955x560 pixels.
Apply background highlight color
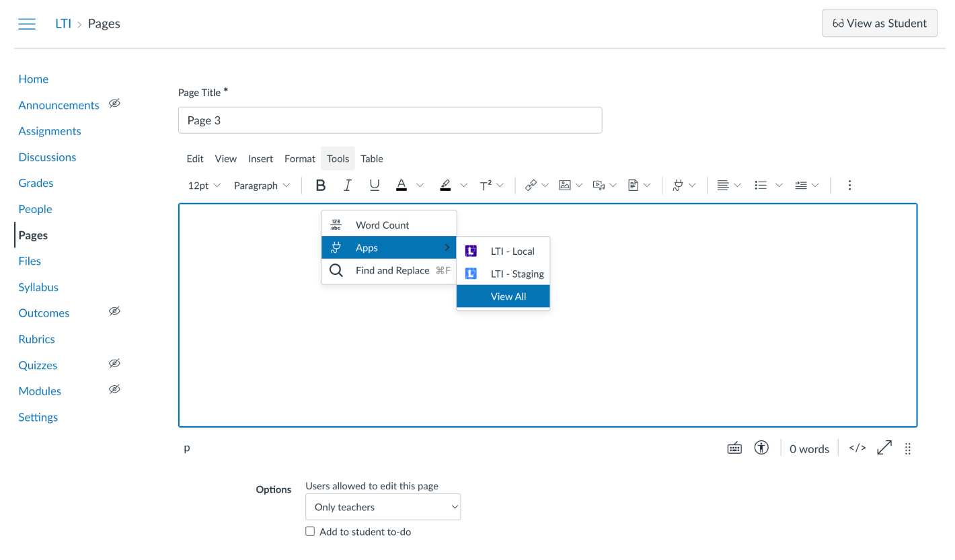pyautogui.click(x=445, y=186)
